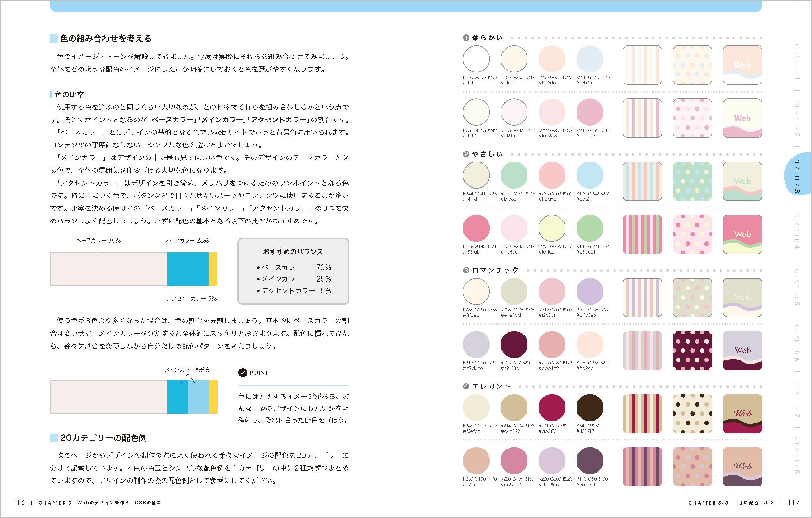The width and height of the screenshot is (812, 518).
Task: Select the CHAPTER 3 side tab
Action: [797, 174]
